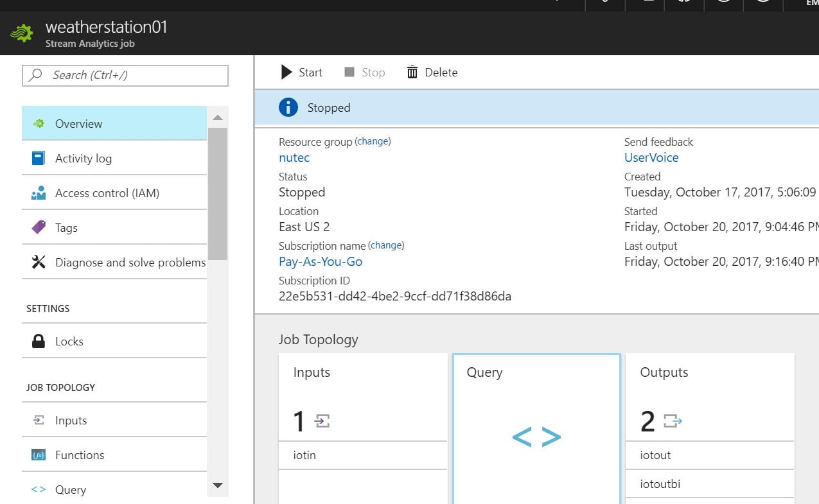Click the green Stream Analytics job gear icon

tap(22, 33)
